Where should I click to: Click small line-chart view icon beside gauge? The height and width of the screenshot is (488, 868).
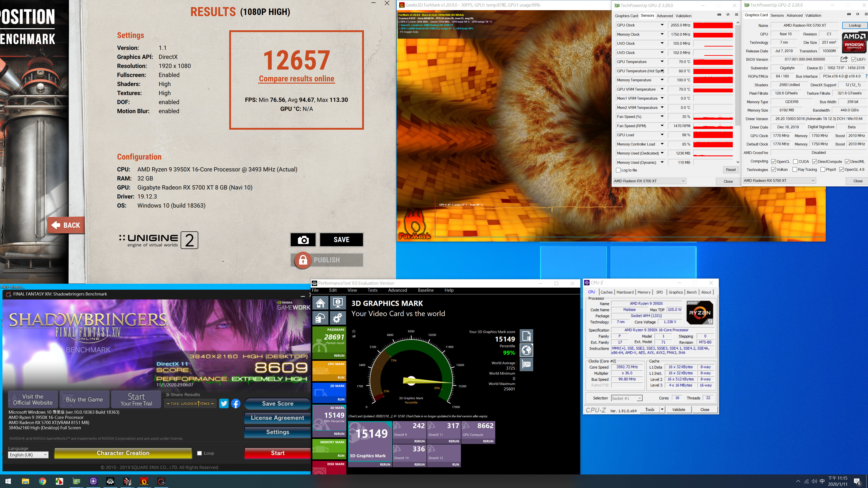[354, 336]
